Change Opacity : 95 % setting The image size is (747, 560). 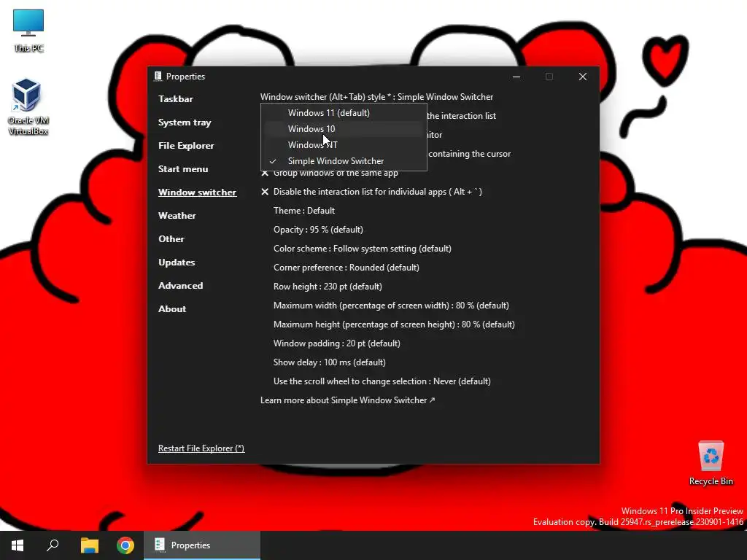pyautogui.click(x=318, y=230)
